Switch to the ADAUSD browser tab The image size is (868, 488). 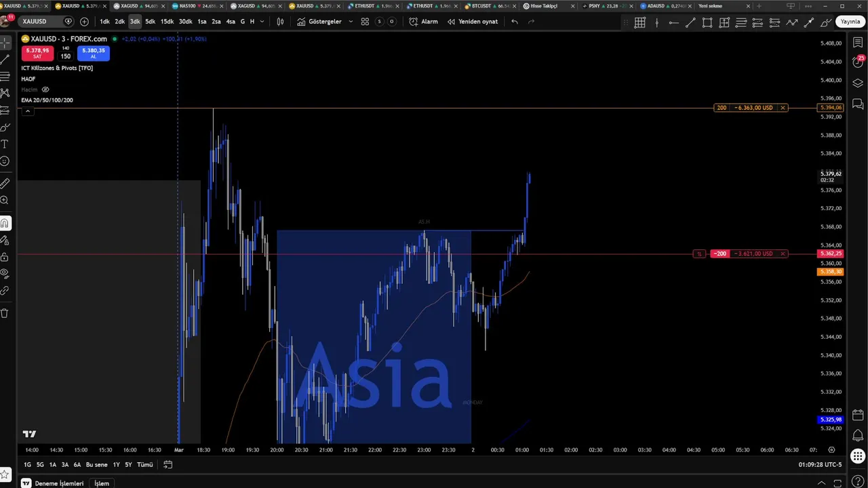665,6
